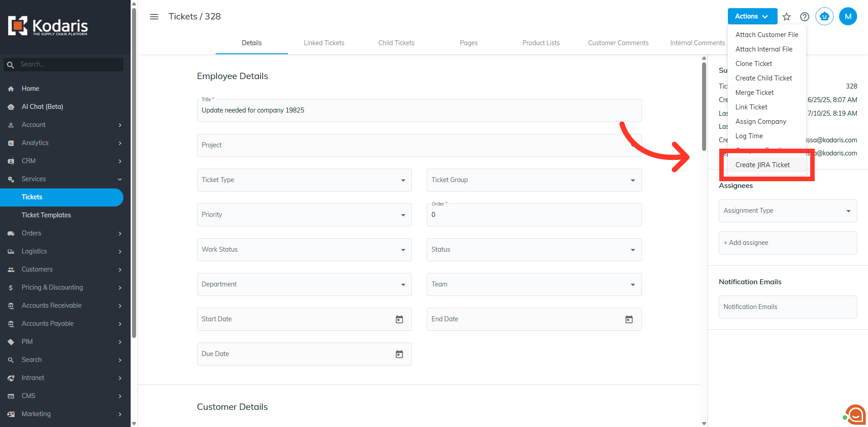Switch to the Child Tickets tab

pyautogui.click(x=396, y=43)
